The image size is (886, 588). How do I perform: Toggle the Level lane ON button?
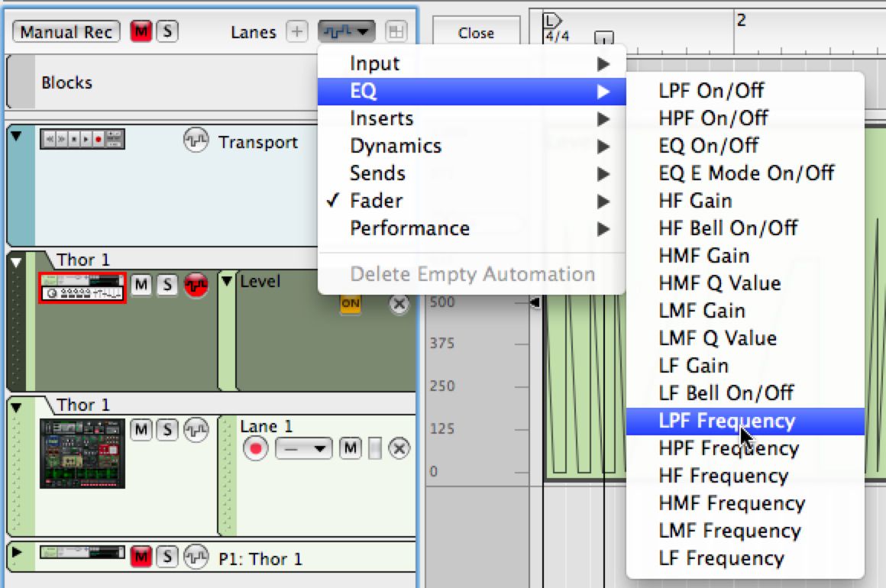click(351, 303)
